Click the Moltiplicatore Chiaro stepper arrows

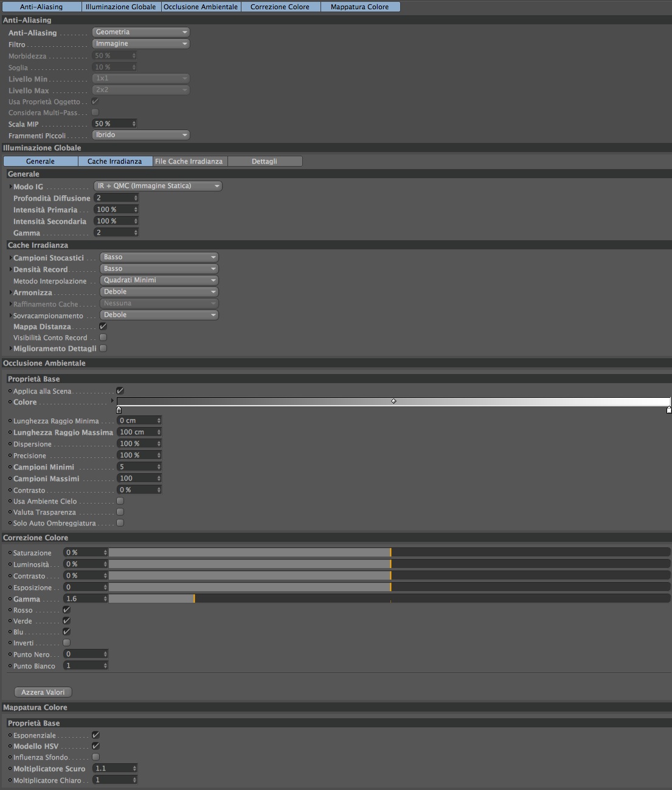pyautogui.click(x=134, y=780)
